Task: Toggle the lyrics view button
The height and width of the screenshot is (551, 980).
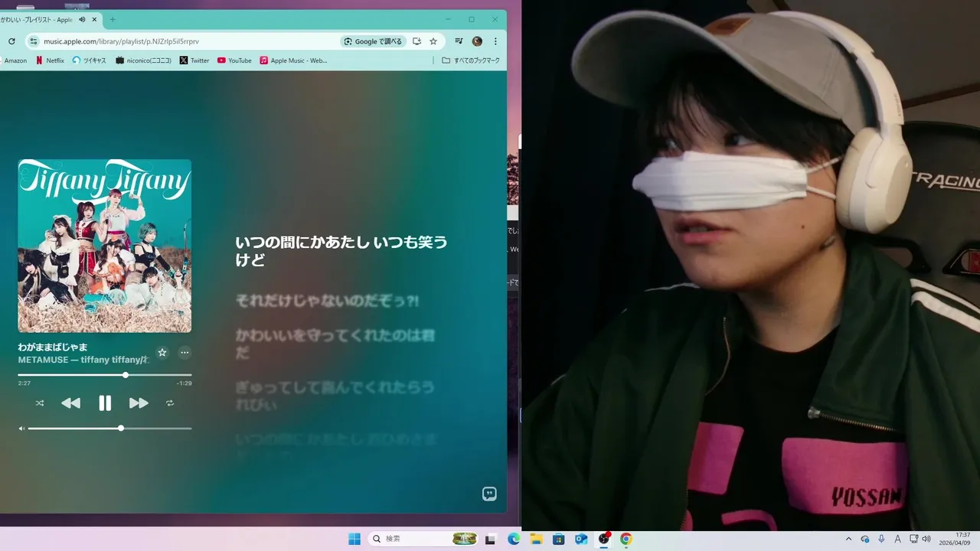Action: click(489, 494)
